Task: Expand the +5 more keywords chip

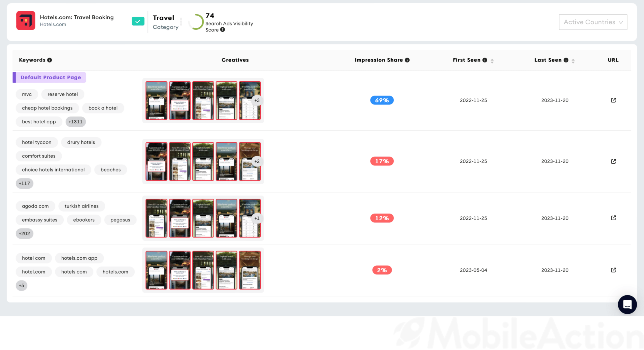Action: (x=21, y=286)
